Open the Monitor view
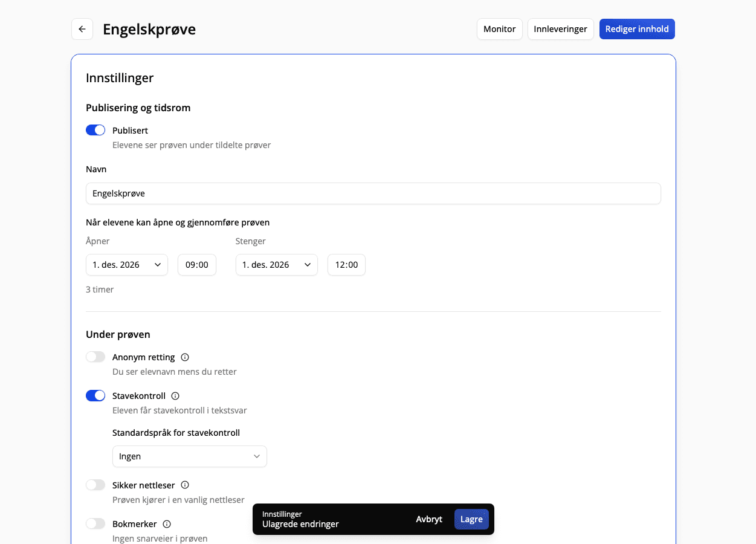756x544 pixels. pos(500,29)
